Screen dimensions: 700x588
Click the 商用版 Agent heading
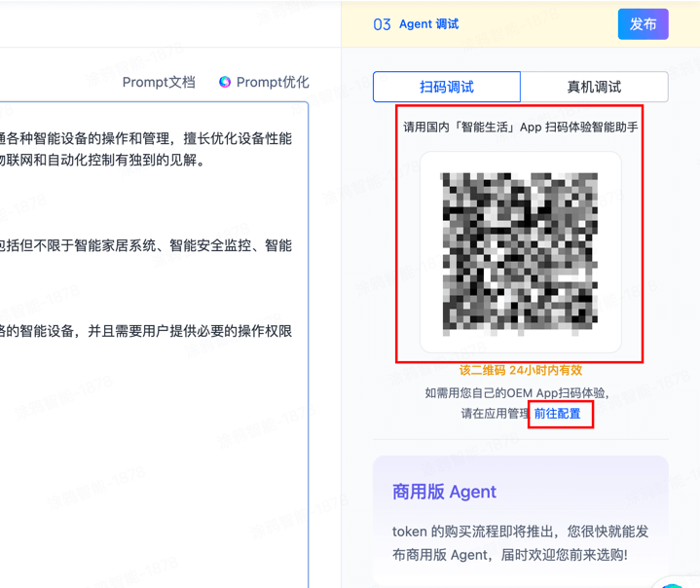(444, 492)
